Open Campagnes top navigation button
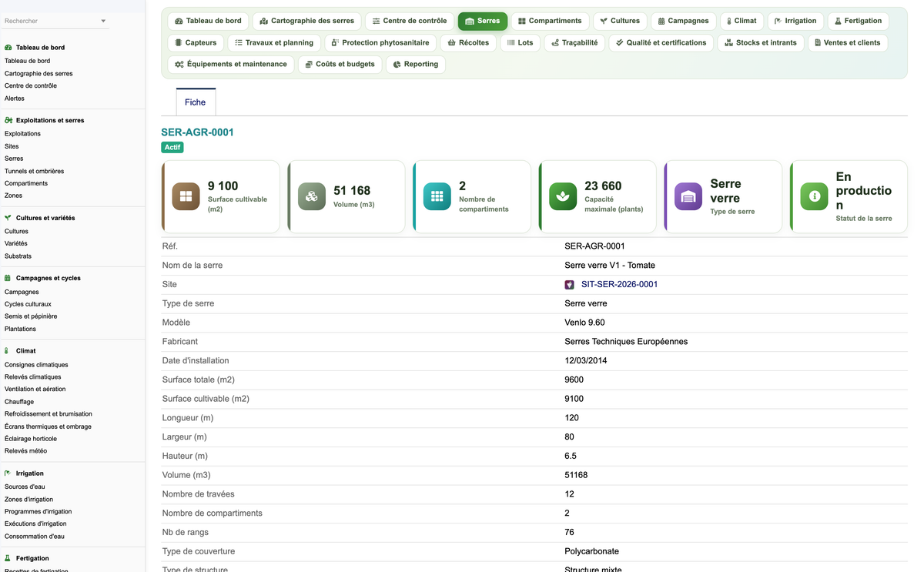The image size is (924, 572). [683, 21]
